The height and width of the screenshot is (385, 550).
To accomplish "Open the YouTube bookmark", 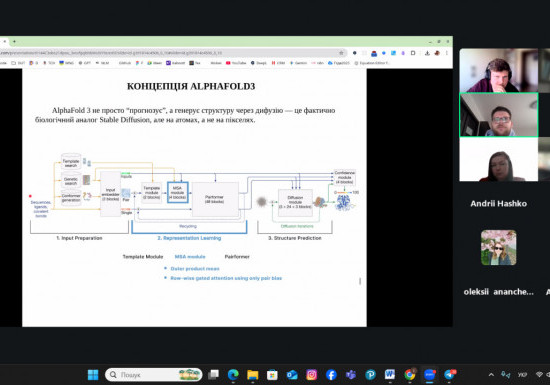I will point(236,63).
